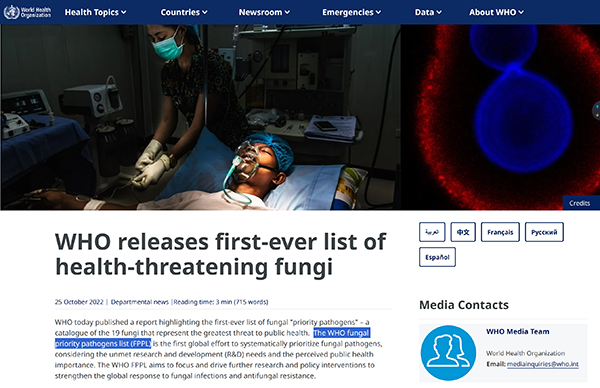Image resolution: width=600 pixels, height=388 pixels.
Task: Expand the Countries chevron arrow
Action: [205, 12]
